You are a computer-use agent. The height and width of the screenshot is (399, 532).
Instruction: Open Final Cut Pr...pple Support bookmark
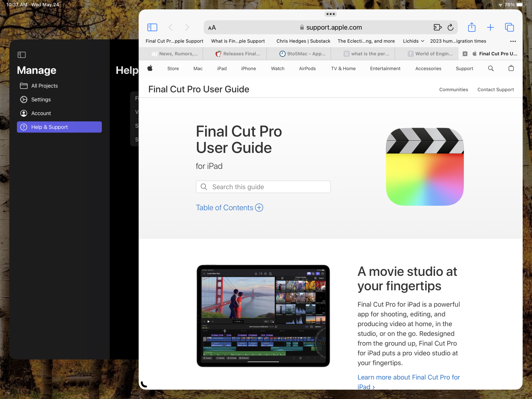pyautogui.click(x=174, y=41)
